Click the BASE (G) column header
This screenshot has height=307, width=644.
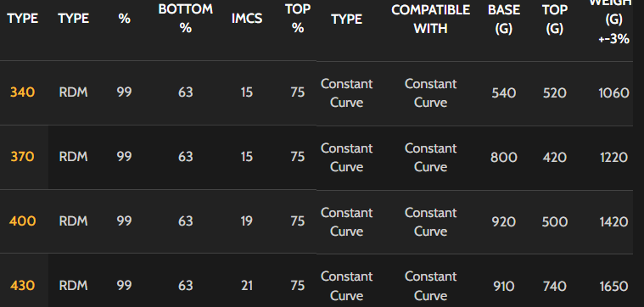tap(503, 20)
